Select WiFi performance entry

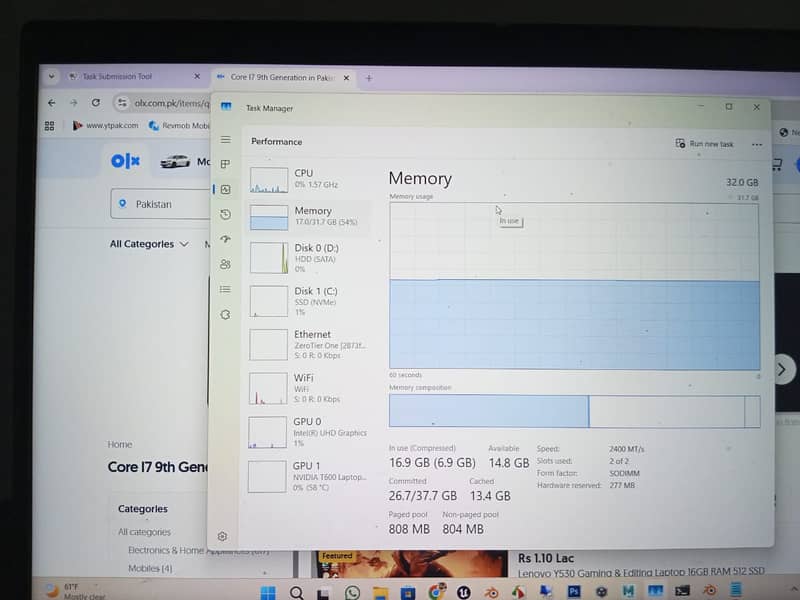(x=308, y=387)
